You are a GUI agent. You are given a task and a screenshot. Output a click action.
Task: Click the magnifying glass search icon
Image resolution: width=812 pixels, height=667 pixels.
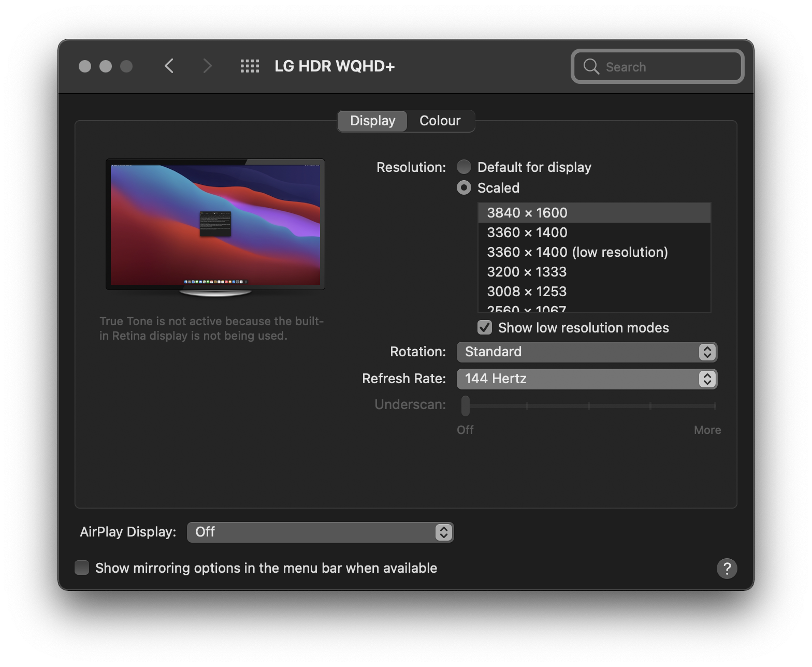pos(591,66)
